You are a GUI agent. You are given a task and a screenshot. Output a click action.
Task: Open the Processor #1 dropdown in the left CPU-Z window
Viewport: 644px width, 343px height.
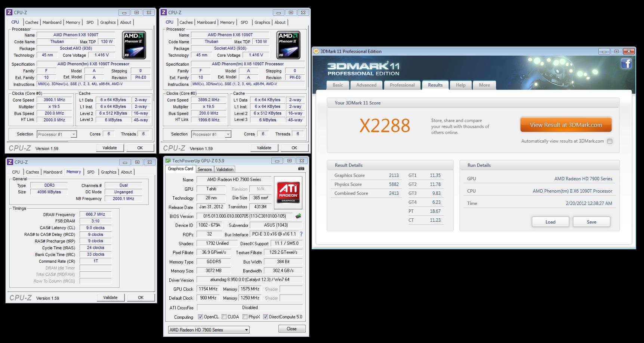point(57,134)
